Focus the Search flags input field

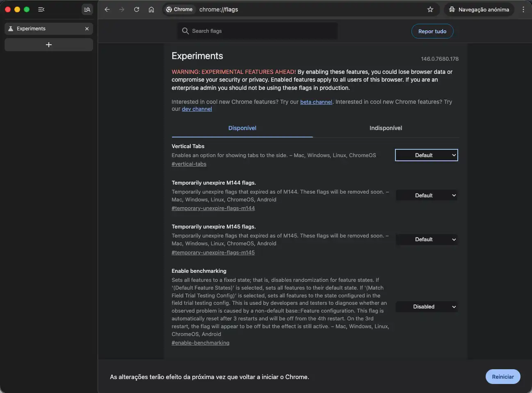(263, 31)
